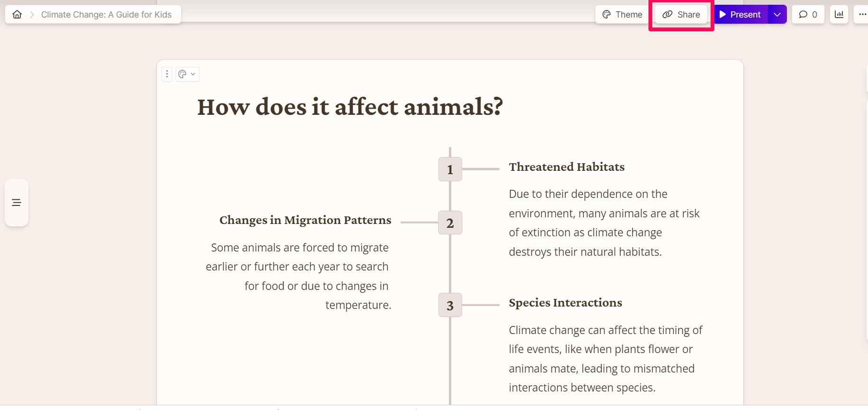
Task: Click the Share link button
Action: [x=681, y=15]
